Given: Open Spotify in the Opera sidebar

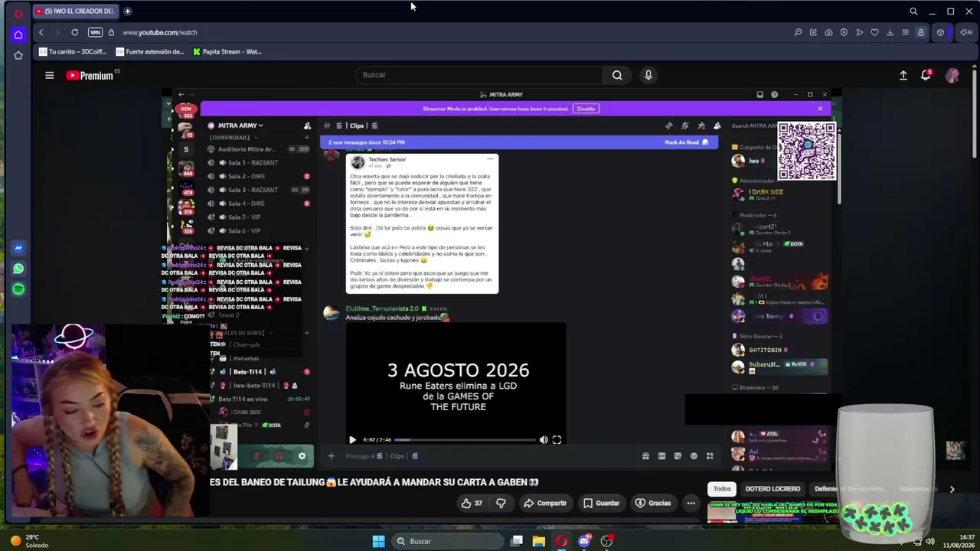Looking at the screenshot, I should (x=18, y=289).
